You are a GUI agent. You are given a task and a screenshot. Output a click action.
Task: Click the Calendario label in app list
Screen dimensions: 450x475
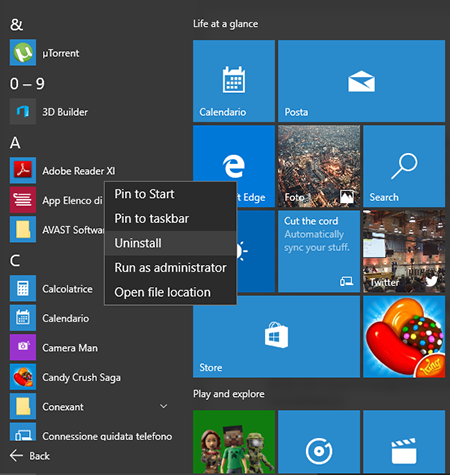tap(66, 318)
